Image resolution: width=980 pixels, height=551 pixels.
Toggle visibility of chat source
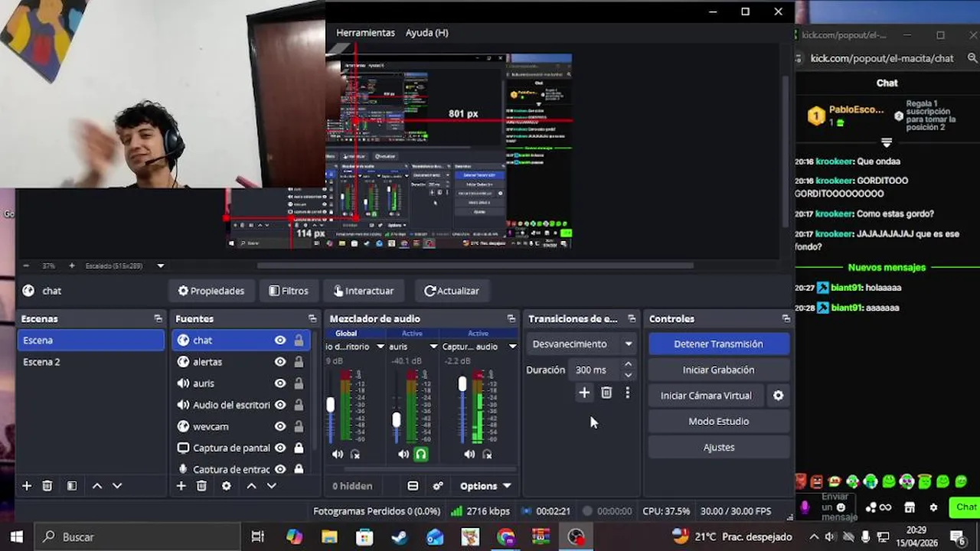[280, 341]
